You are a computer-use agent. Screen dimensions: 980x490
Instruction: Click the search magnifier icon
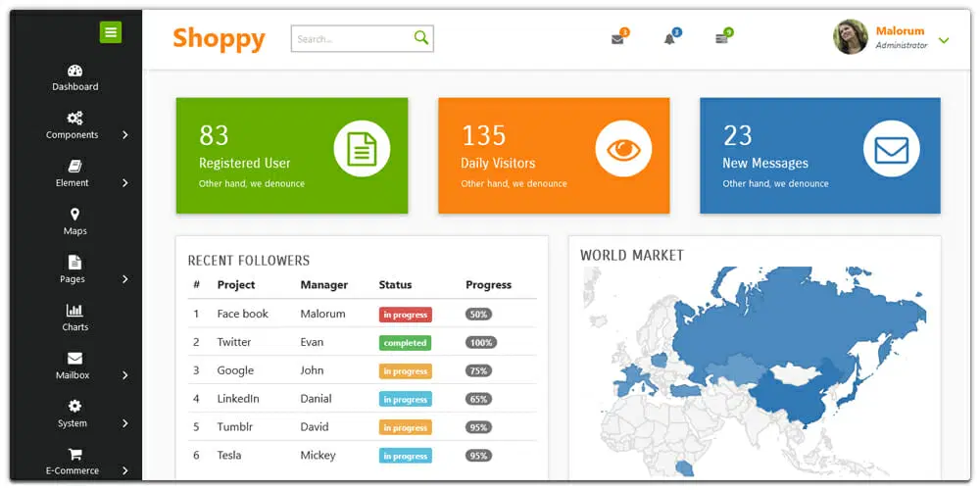click(420, 38)
